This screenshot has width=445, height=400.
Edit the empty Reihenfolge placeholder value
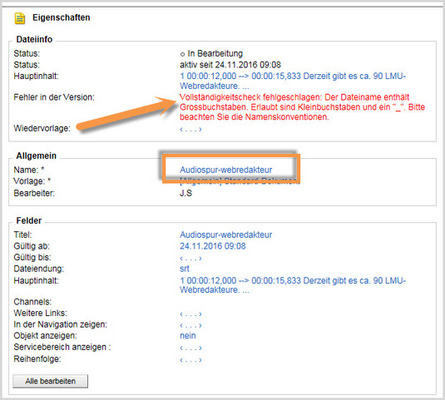click(x=191, y=360)
